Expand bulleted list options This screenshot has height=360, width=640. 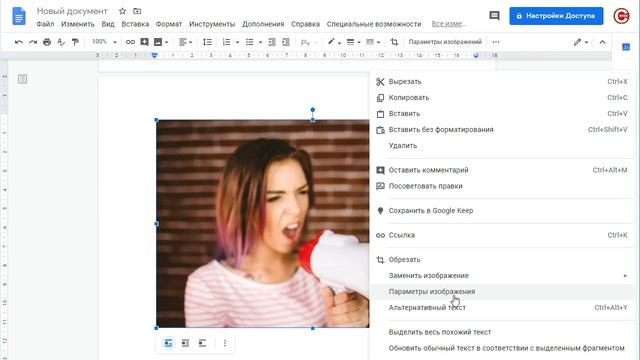click(260, 42)
